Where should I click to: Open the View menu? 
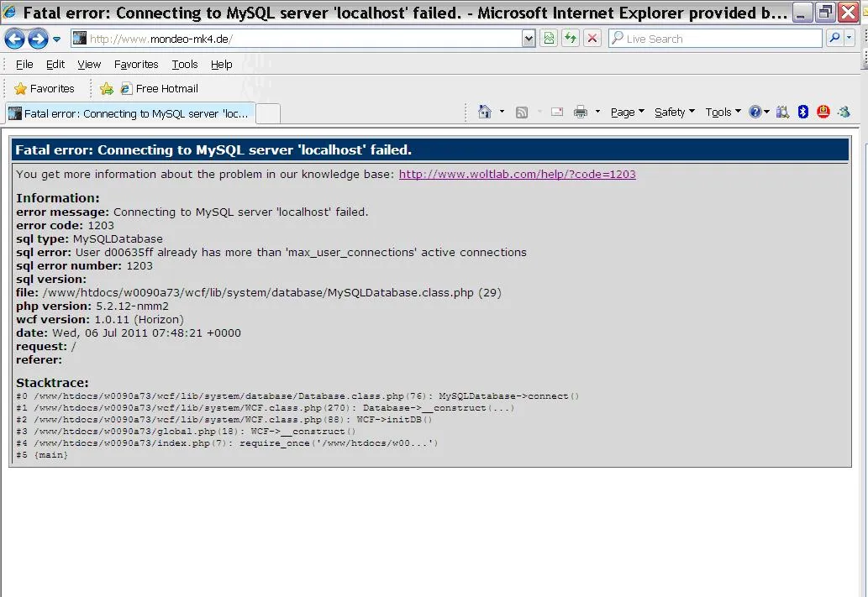click(x=89, y=64)
